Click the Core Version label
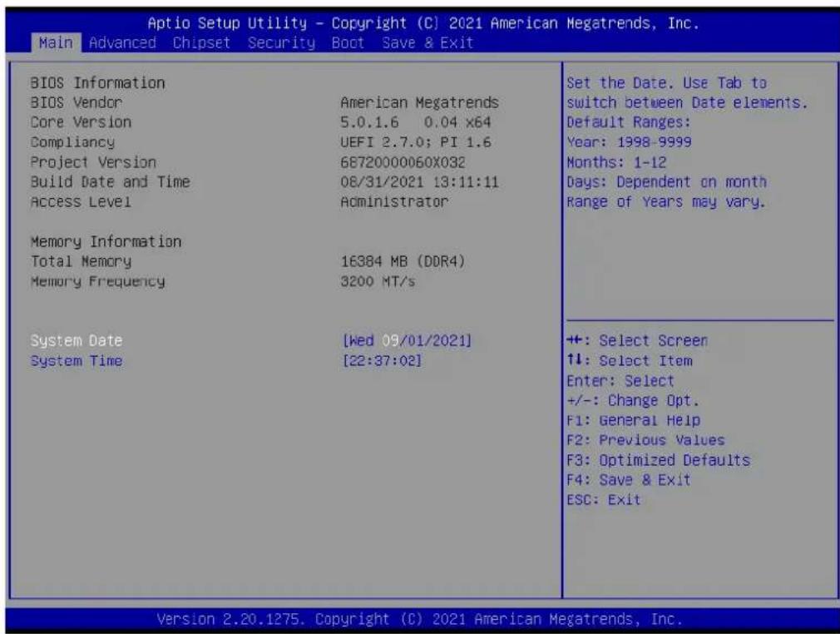The width and height of the screenshot is (840, 634). pyautogui.click(x=81, y=122)
